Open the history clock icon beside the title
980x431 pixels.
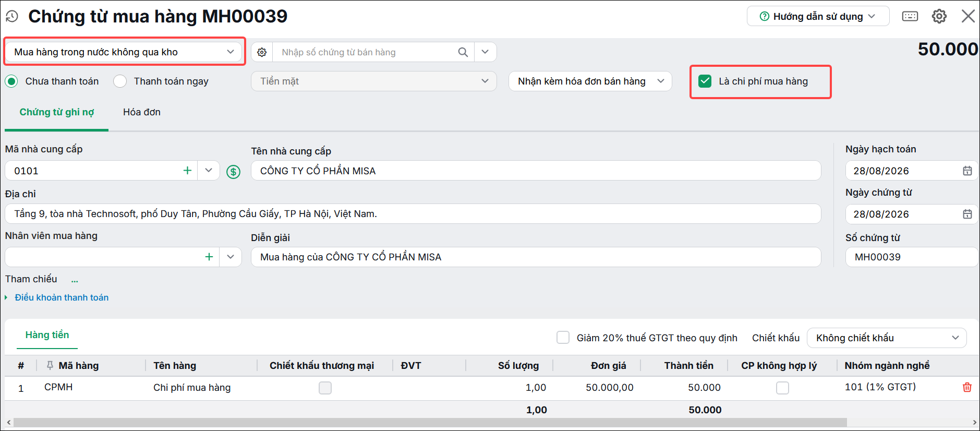(11, 16)
